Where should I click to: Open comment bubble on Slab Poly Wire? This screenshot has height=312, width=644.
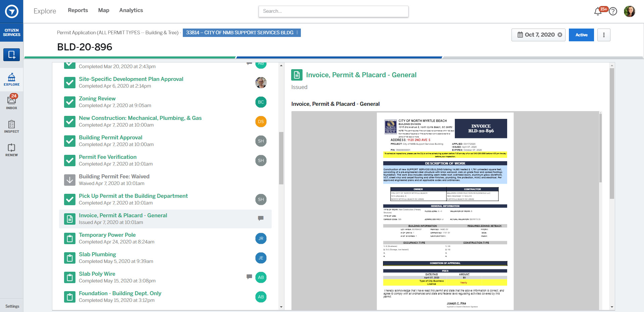pos(249,277)
